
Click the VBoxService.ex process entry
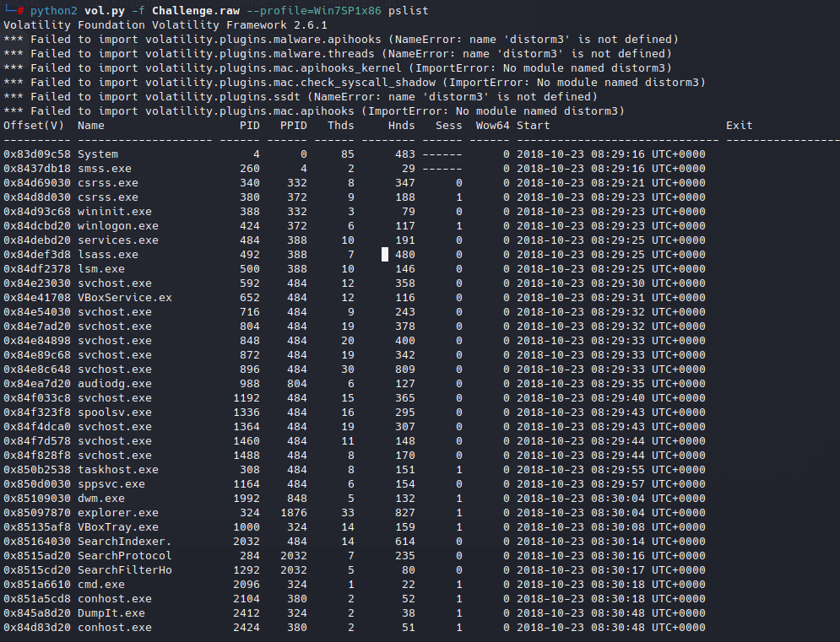pos(124,298)
